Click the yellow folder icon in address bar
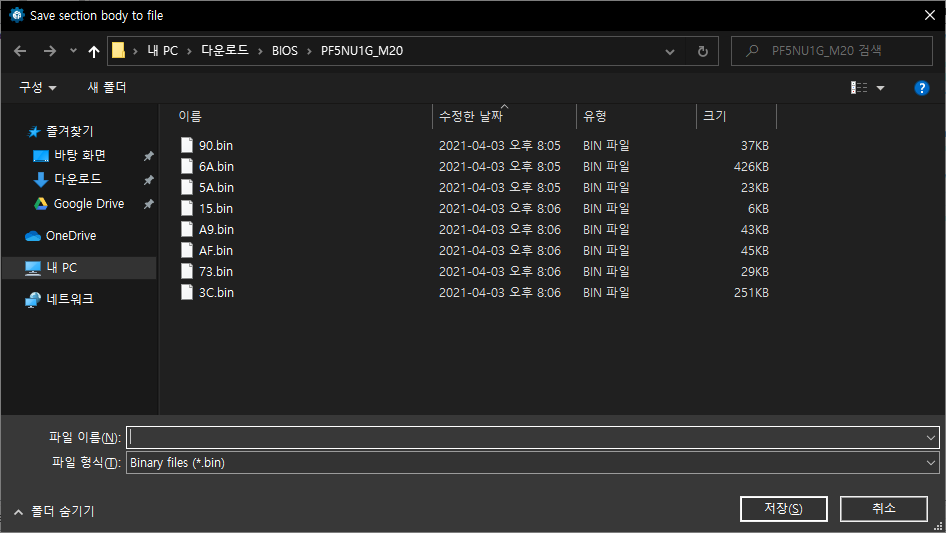This screenshot has height=533, width=946. pyautogui.click(x=118, y=51)
